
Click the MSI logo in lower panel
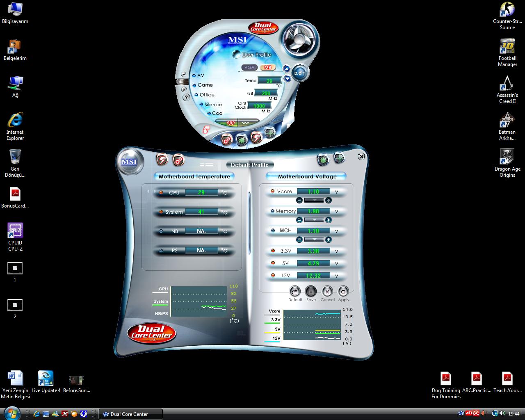coord(129,162)
